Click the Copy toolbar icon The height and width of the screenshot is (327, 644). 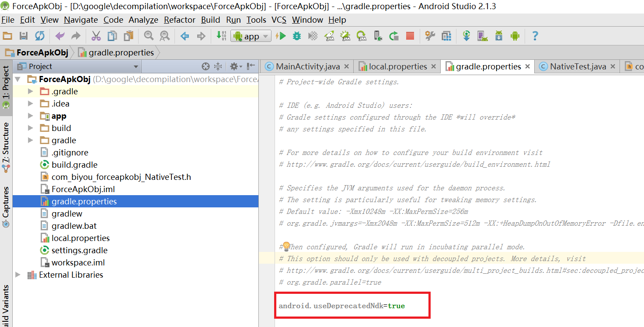(112, 36)
